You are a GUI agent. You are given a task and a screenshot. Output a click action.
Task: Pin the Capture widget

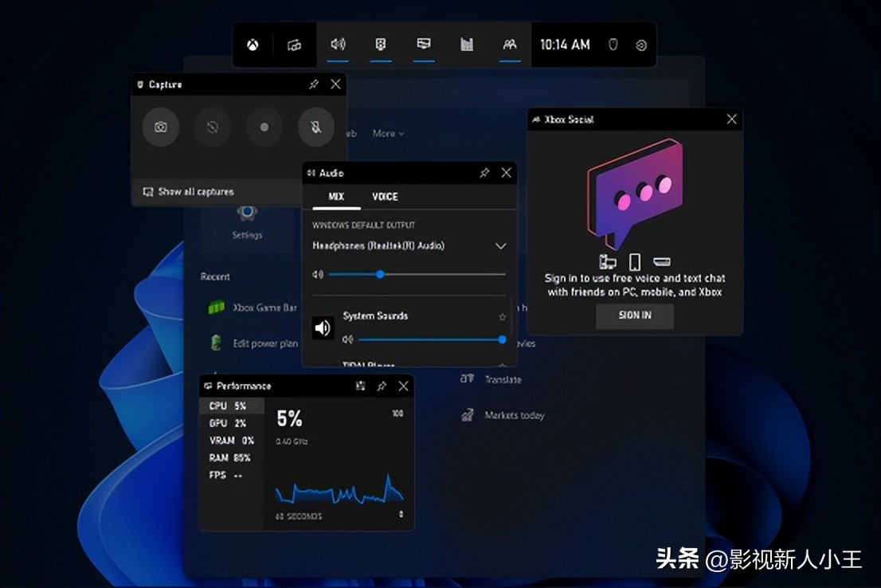[314, 84]
